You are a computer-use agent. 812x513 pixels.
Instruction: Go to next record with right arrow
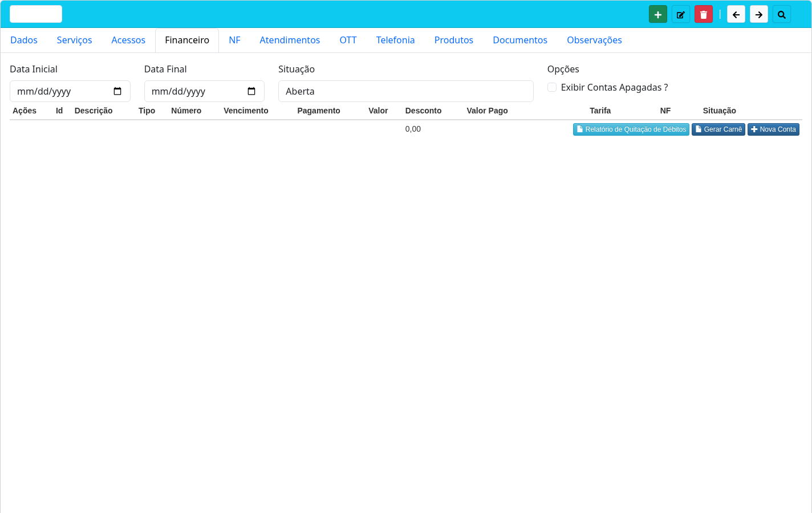758,14
